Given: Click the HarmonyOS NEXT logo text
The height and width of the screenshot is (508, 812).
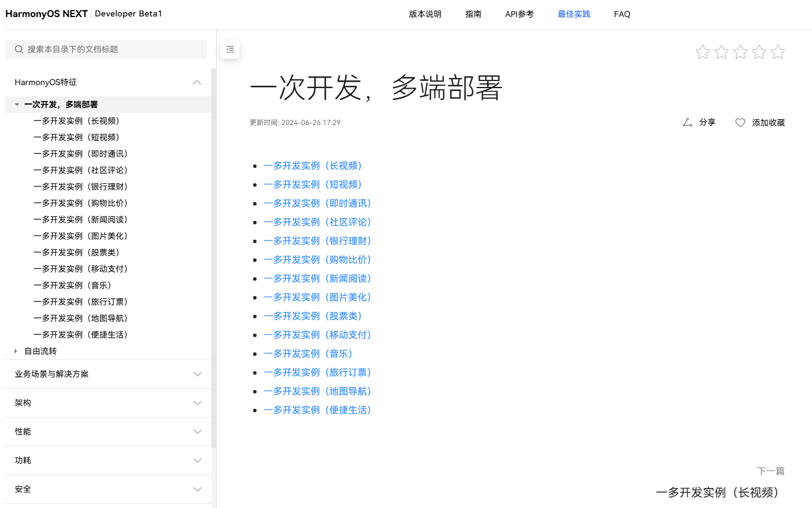Looking at the screenshot, I should (x=46, y=14).
